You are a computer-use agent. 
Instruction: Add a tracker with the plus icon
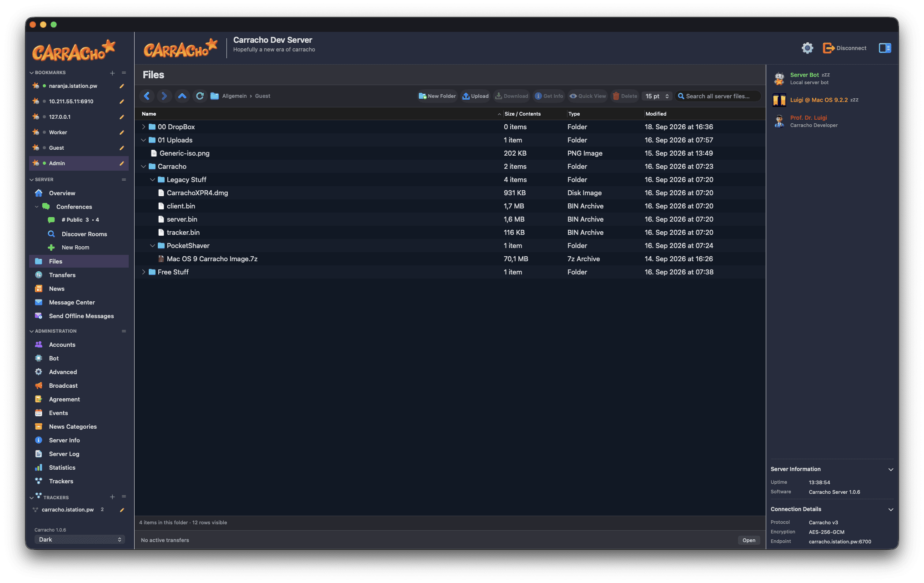(112, 497)
